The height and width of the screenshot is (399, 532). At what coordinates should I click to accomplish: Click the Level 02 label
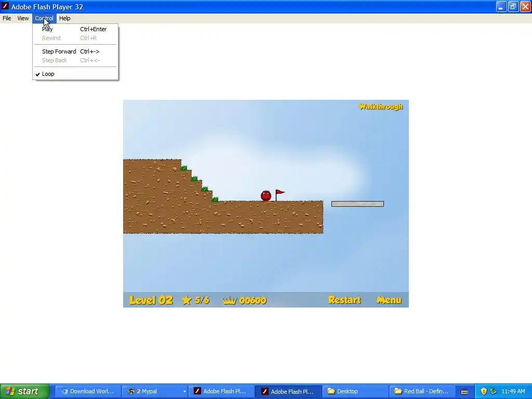point(151,300)
